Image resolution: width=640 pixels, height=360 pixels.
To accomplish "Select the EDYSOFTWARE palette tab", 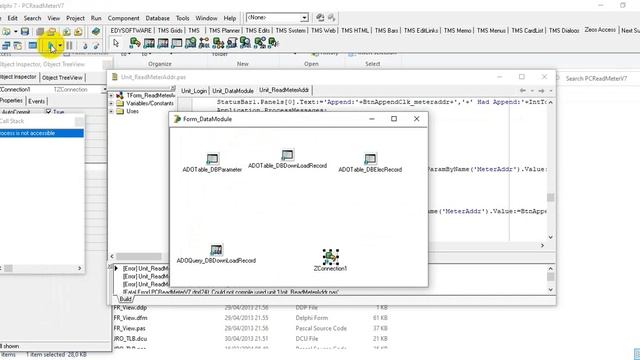I will [131, 31].
